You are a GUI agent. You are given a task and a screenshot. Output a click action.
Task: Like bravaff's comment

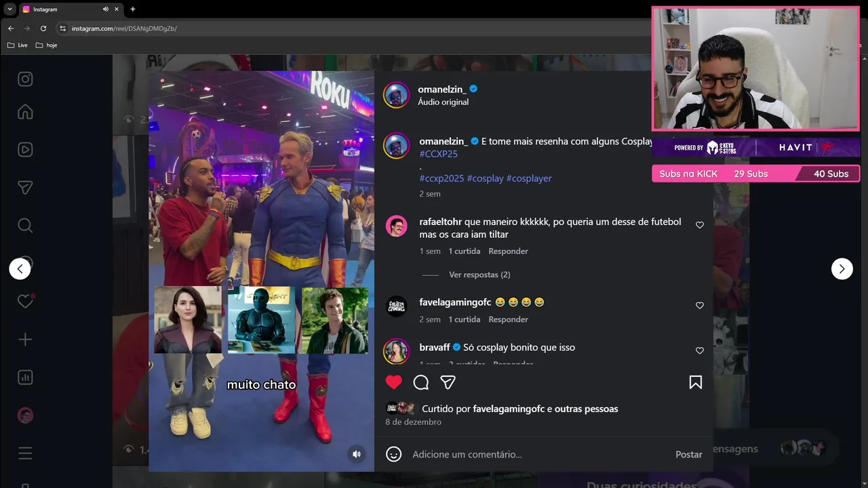[x=700, y=351]
